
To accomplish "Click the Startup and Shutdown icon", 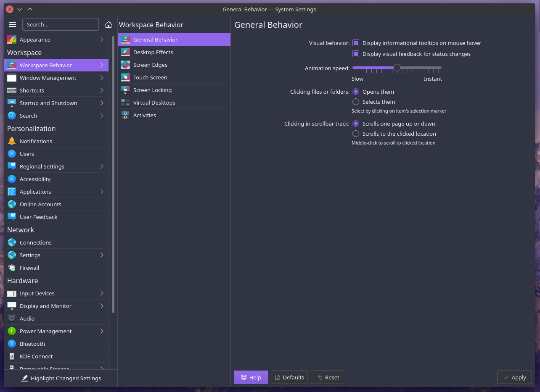I will point(12,103).
